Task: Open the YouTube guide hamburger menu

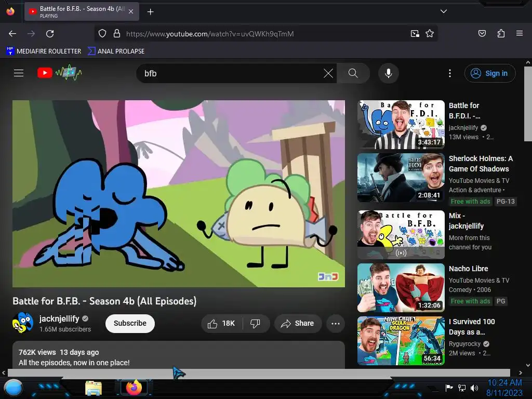Action: pyautogui.click(x=19, y=73)
